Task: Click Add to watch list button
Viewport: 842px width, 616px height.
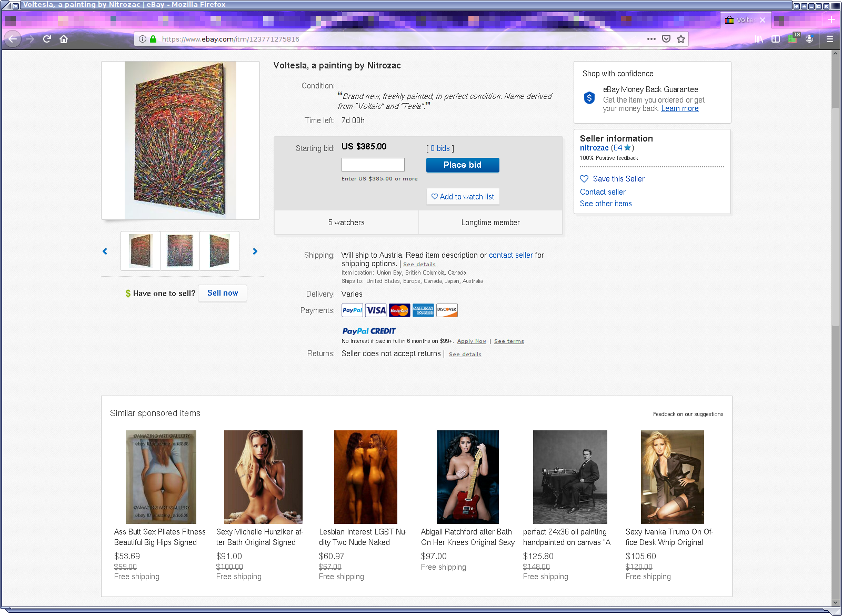Action: 463,197
